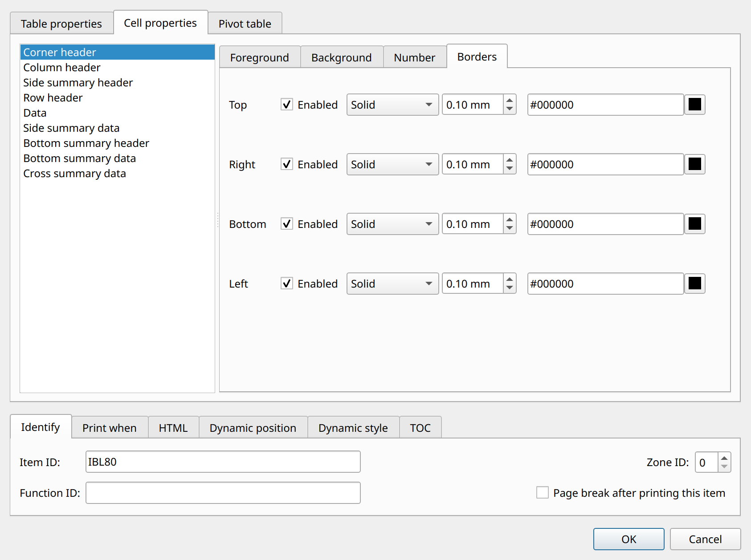751x560 pixels.
Task: Open the Top border color picker swatch
Action: [x=694, y=105]
